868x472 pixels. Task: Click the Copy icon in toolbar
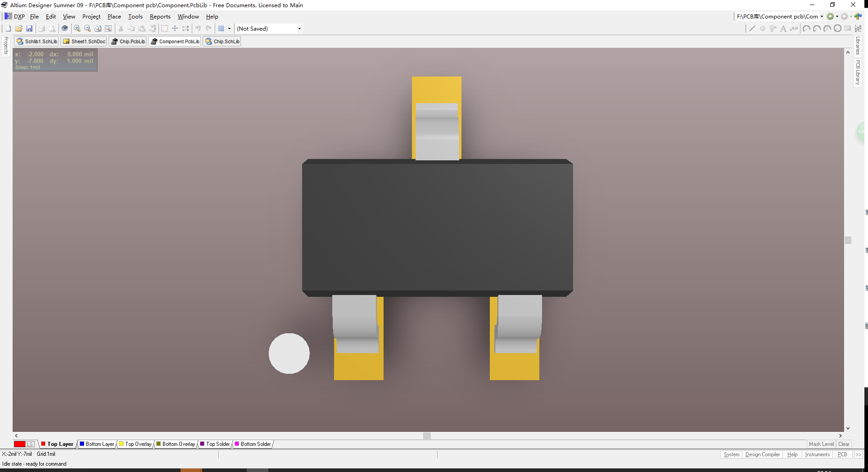point(131,28)
